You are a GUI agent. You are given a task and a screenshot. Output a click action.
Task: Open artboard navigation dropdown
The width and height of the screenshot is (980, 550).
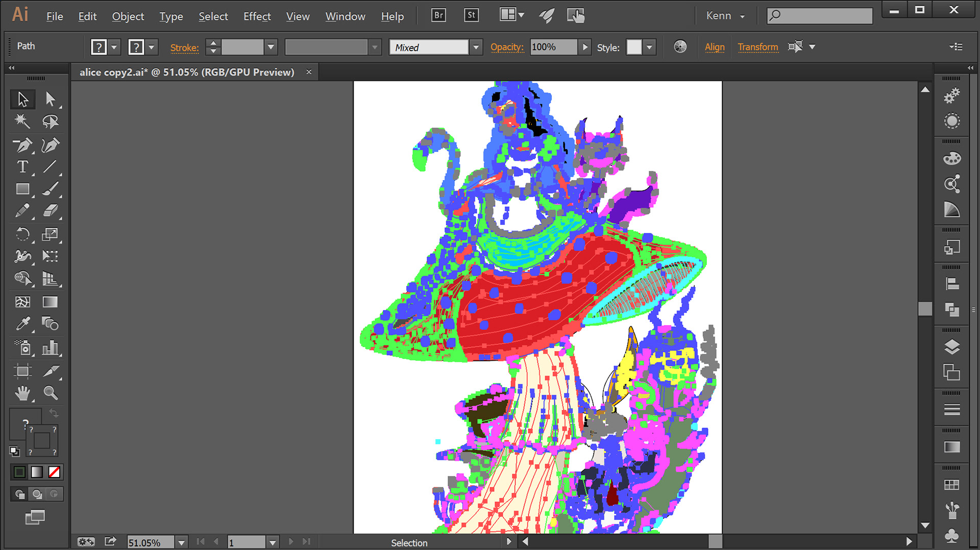click(x=273, y=542)
